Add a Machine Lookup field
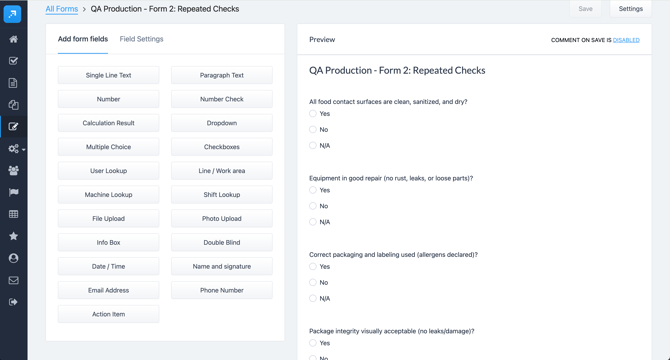Viewport: 670px width, 360px height. tap(109, 195)
